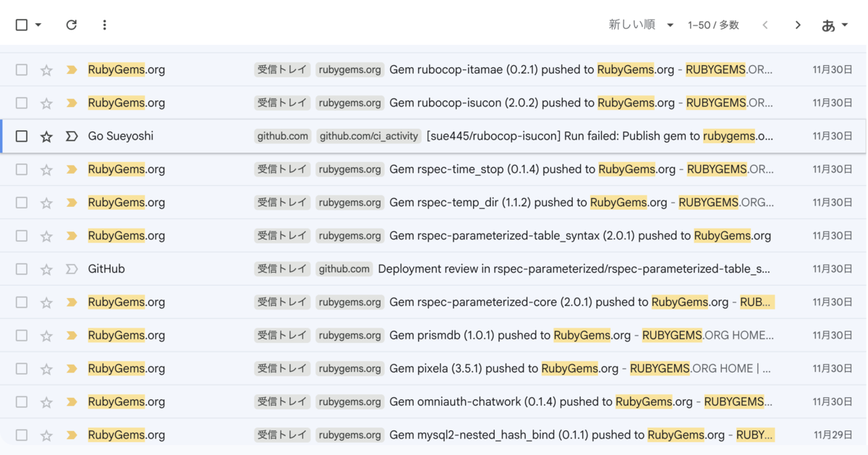Click the Go Sueyoshi sender name

[x=121, y=136]
